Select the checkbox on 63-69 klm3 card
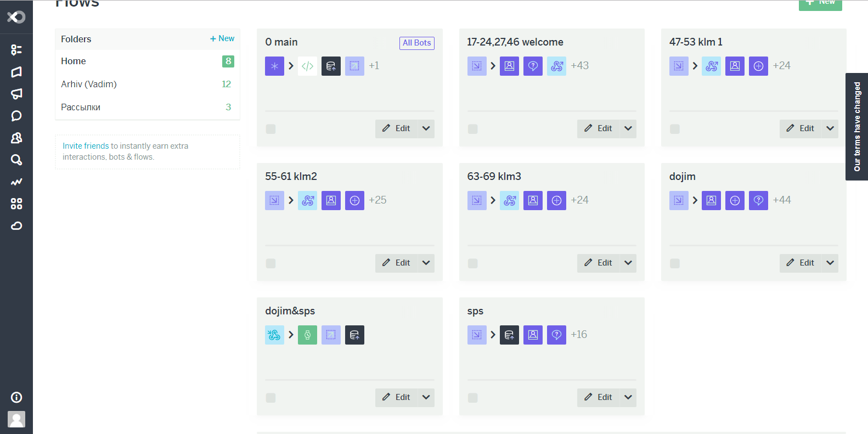 pos(472,263)
